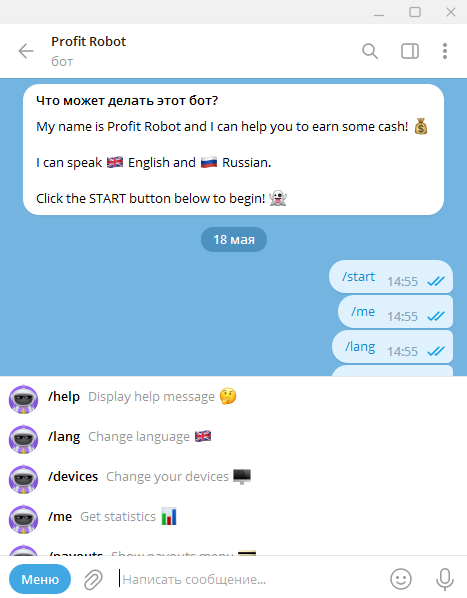Open the emoji picker smiley icon

(x=401, y=579)
